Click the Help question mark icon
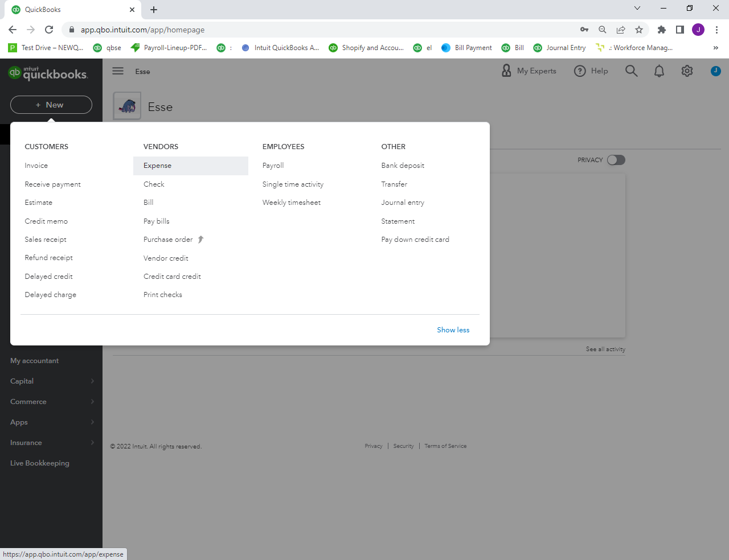Screen dimensions: 729x560 [x=580, y=71]
